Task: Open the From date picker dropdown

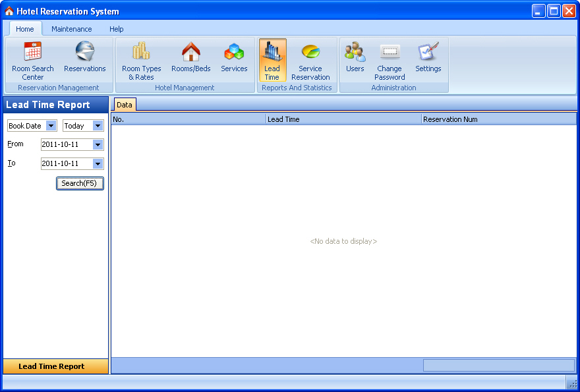Action: pos(98,144)
